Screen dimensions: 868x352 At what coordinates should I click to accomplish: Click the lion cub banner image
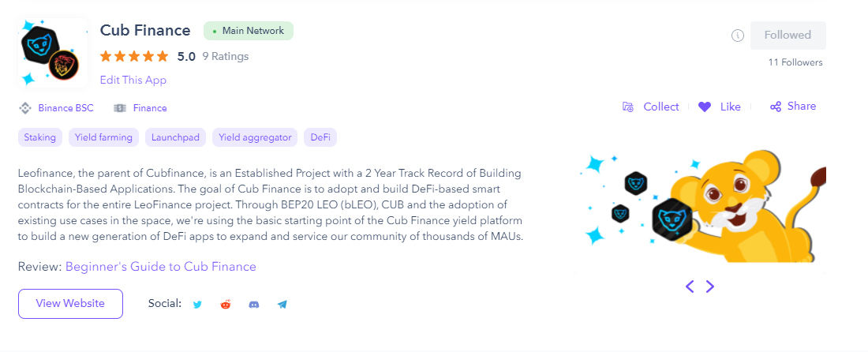(x=700, y=208)
